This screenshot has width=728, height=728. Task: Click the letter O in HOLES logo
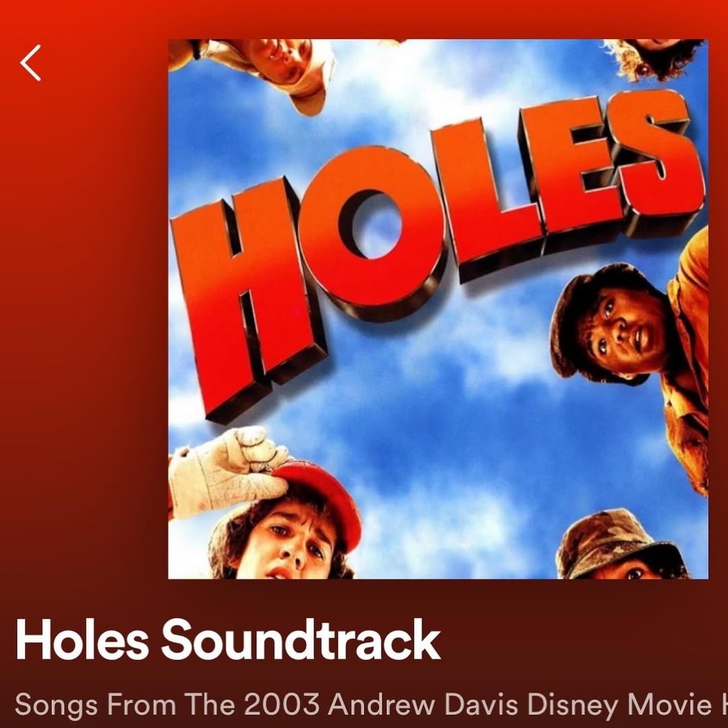pyautogui.click(x=373, y=230)
